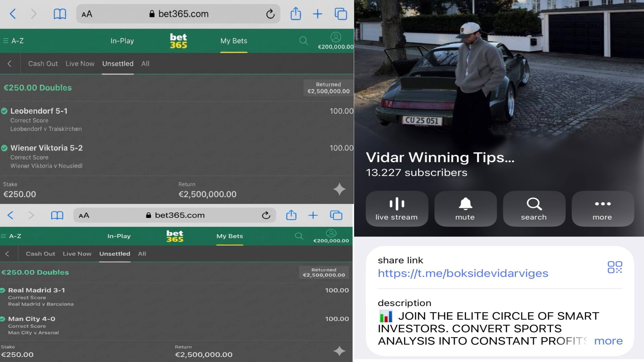Collapse the lower My Bets panel with the back chevron
The image size is (644, 362).
point(7,254)
